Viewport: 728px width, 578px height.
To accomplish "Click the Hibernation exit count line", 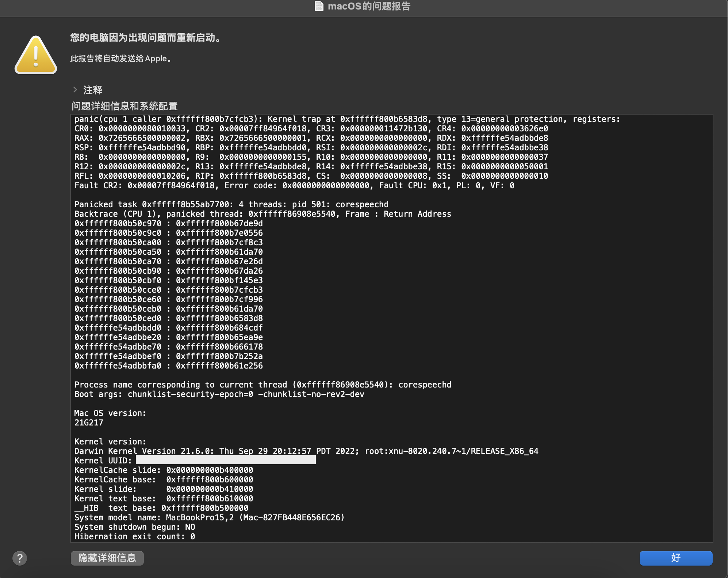I will pos(134,536).
